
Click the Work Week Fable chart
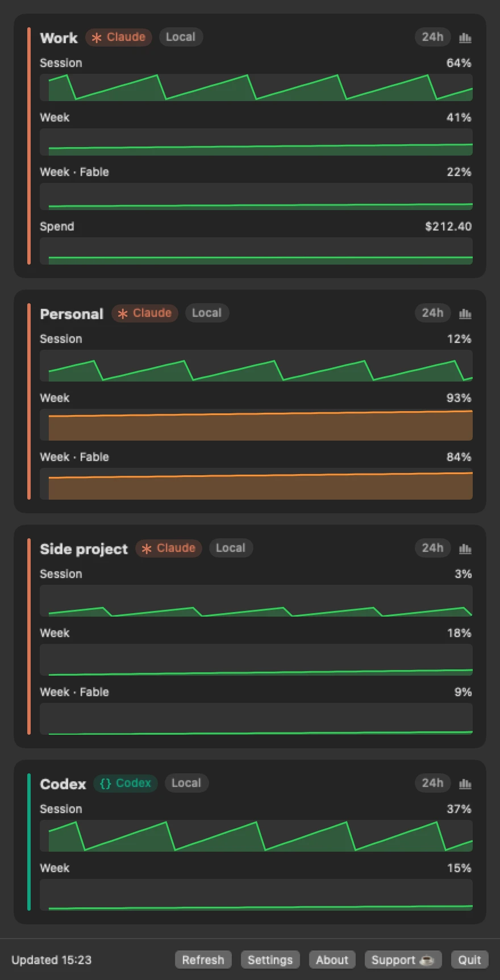pos(256,196)
